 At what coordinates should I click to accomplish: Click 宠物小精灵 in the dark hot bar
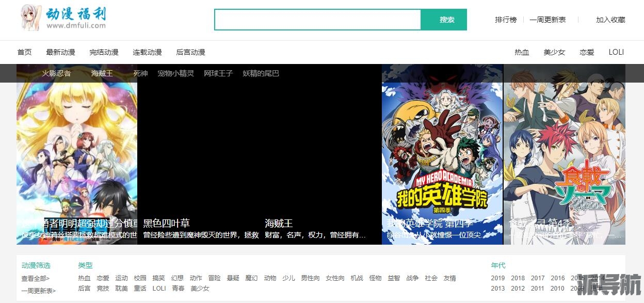point(175,73)
